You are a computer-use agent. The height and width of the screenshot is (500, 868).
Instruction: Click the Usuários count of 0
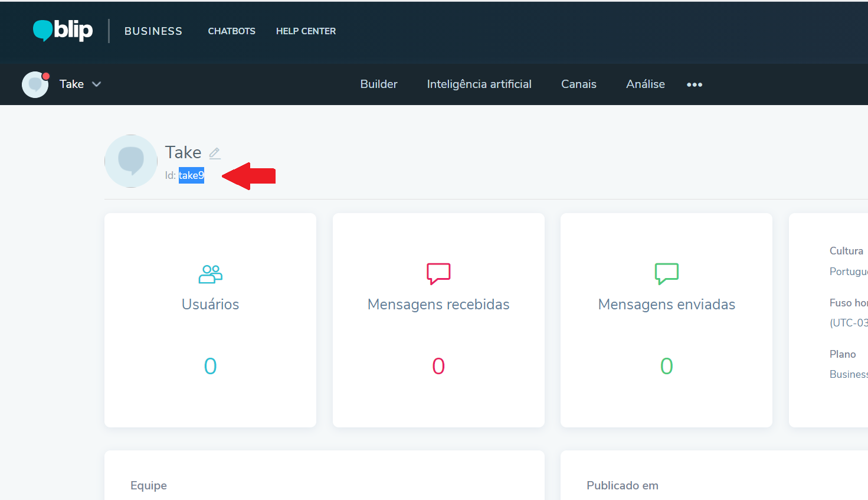tap(211, 367)
